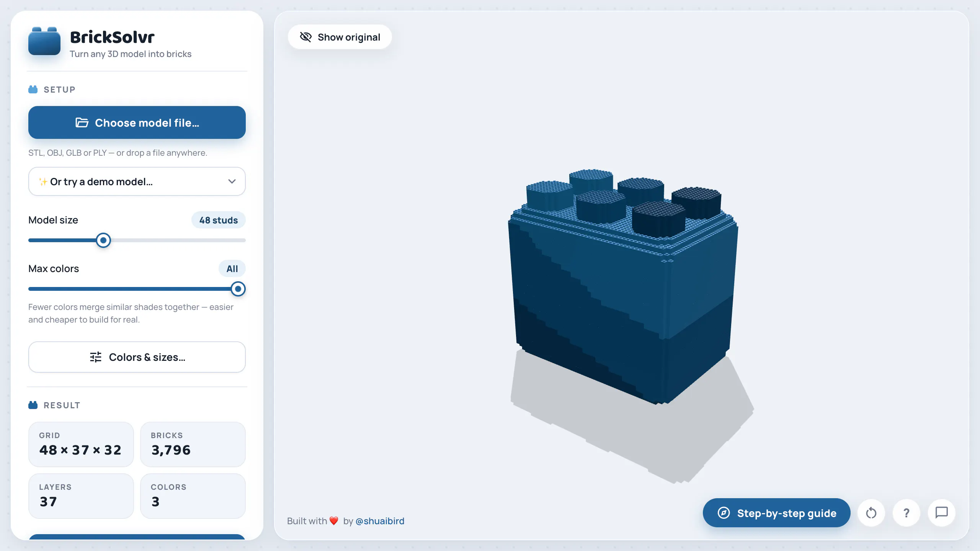Click the Choose model file button

(x=137, y=122)
